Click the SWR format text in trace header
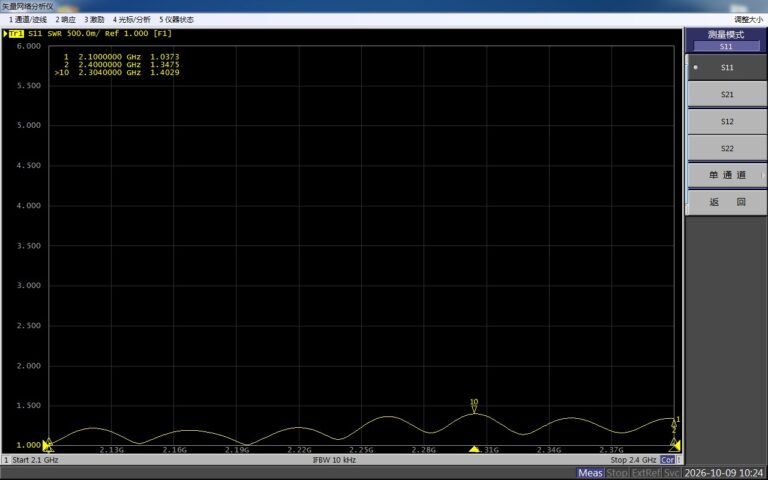The image size is (768, 480). tap(54, 34)
